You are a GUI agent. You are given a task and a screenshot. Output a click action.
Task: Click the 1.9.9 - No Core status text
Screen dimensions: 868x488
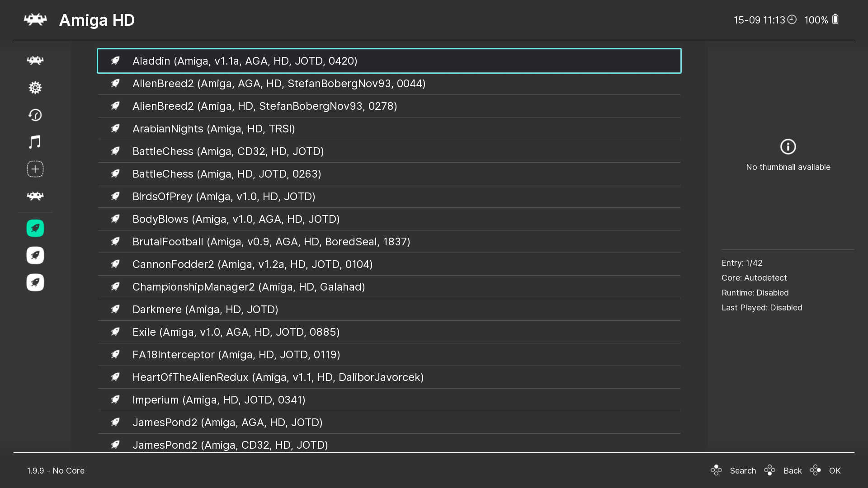coord(55,470)
